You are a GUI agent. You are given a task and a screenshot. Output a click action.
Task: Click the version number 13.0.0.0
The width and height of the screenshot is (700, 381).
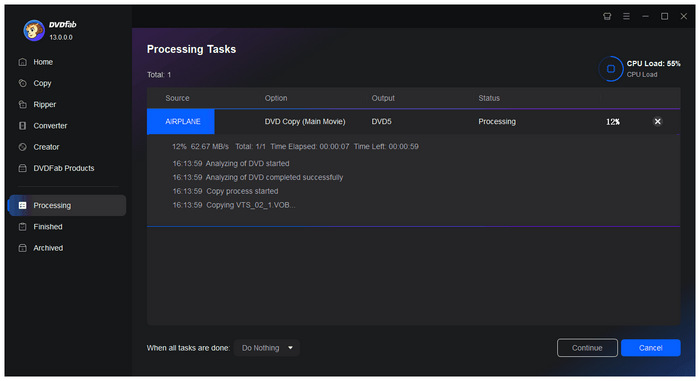61,38
